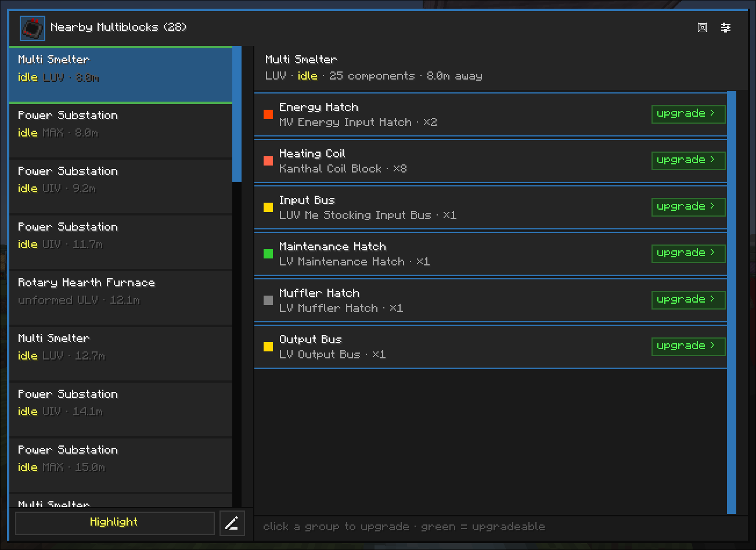This screenshot has height=550, width=756.
Task: Select Multi Smelter at 8.0m in list
Action: pos(121,75)
